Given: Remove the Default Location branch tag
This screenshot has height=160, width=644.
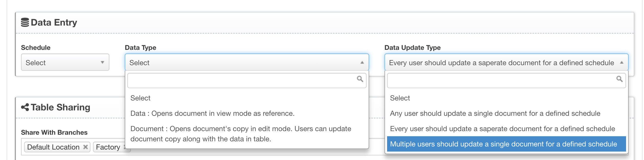Looking at the screenshot, I should point(86,147).
